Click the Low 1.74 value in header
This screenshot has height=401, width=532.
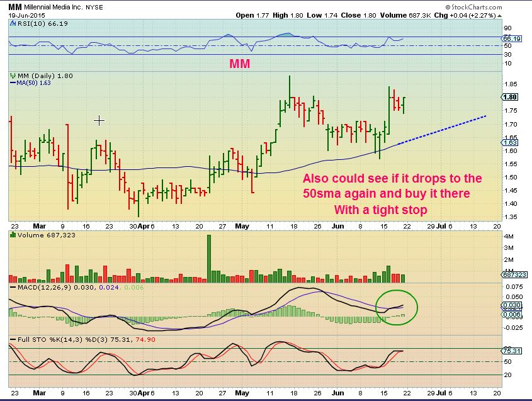pyautogui.click(x=322, y=15)
